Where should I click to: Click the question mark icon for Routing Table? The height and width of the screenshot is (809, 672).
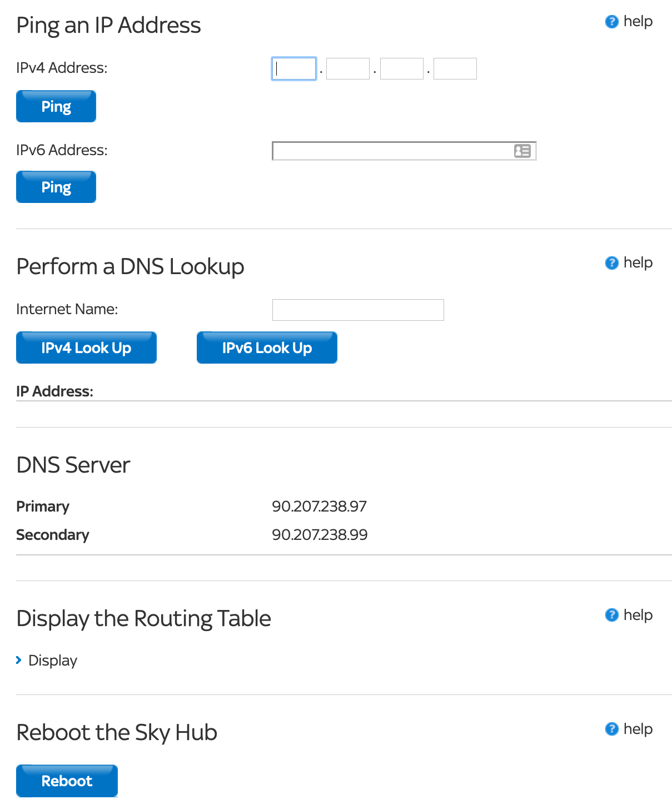tap(611, 615)
